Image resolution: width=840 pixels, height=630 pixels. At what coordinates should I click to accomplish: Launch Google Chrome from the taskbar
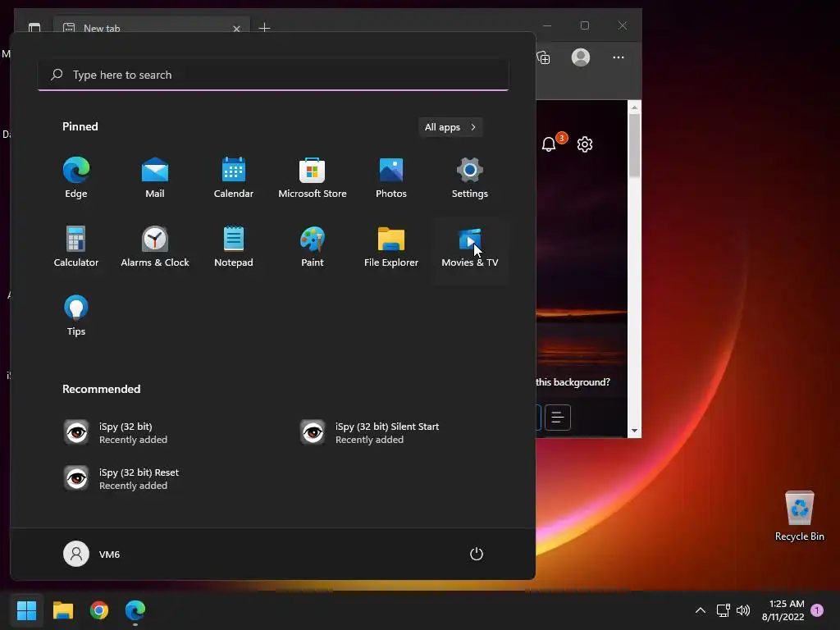point(99,610)
